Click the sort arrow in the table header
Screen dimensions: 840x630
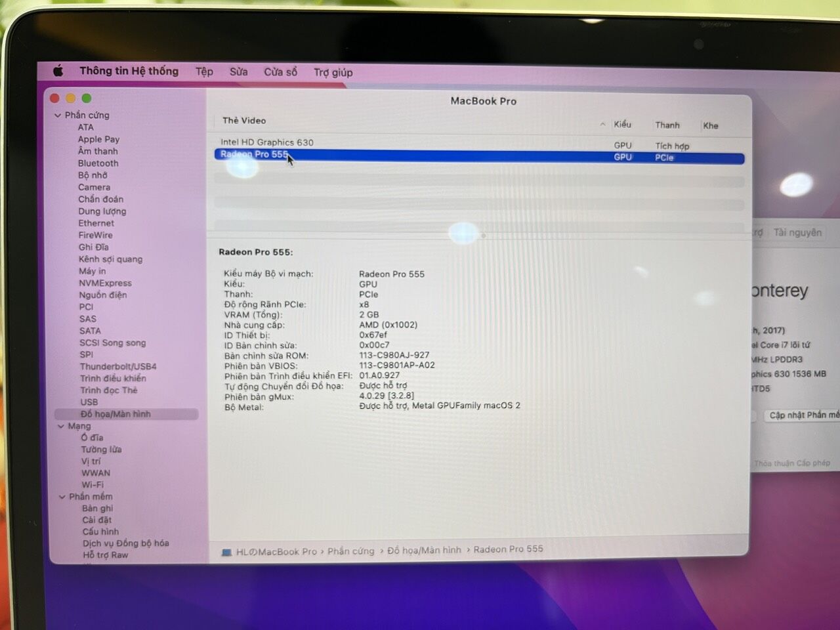pos(602,125)
